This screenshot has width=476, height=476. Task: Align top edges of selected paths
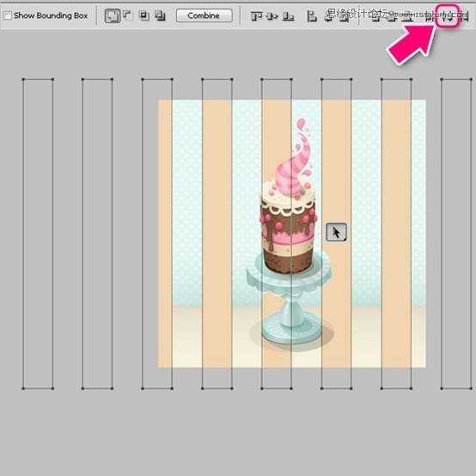(256, 15)
